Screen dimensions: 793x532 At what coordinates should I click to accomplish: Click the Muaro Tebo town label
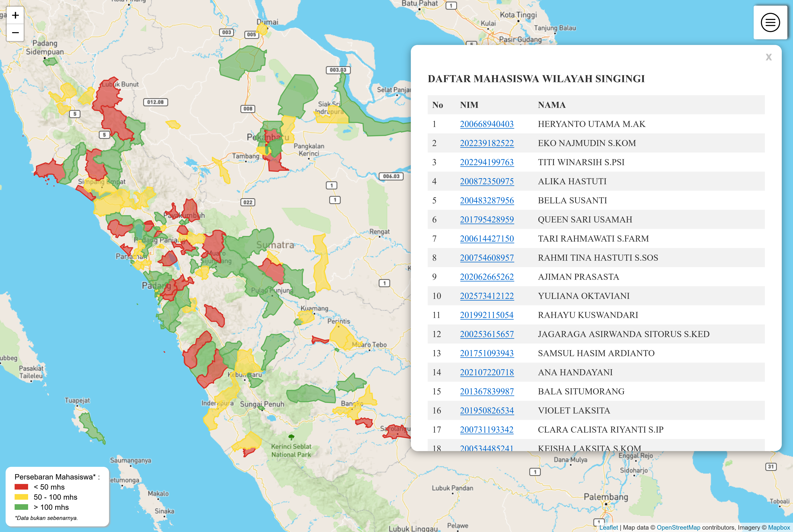click(x=369, y=345)
